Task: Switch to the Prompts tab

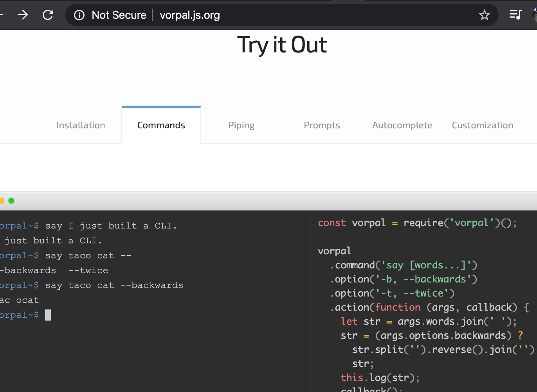Action: [322, 125]
